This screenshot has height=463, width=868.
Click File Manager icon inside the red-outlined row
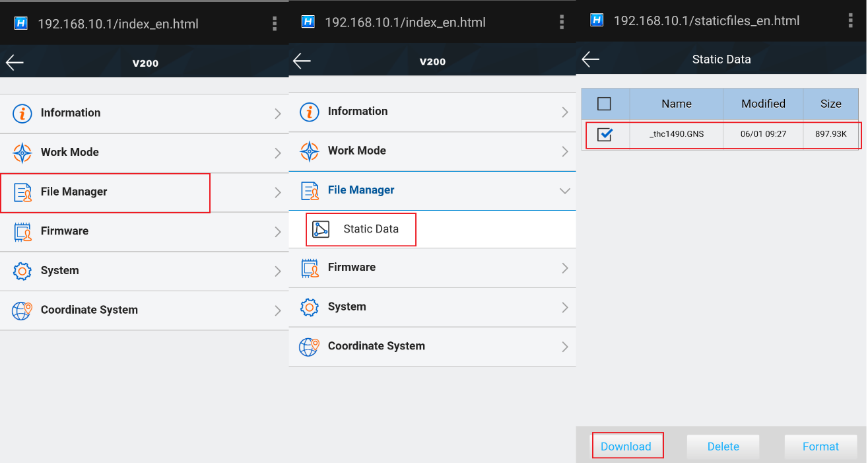tap(22, 192)
